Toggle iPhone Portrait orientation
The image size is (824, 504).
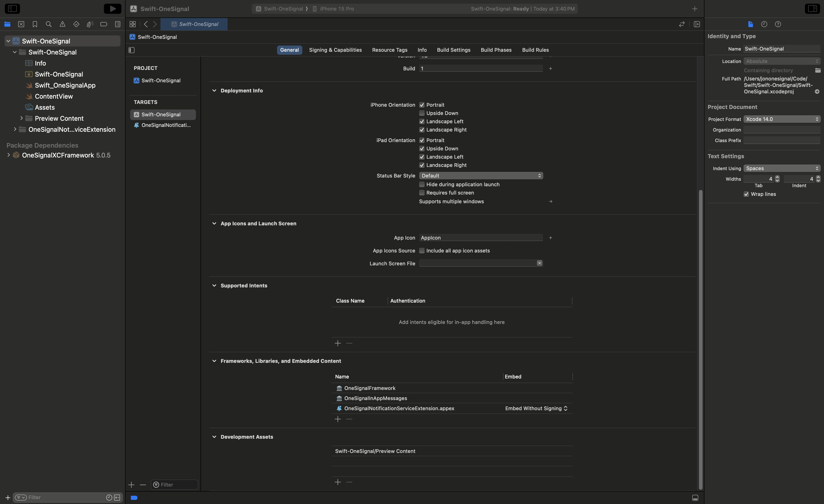[x=422, y=105]
